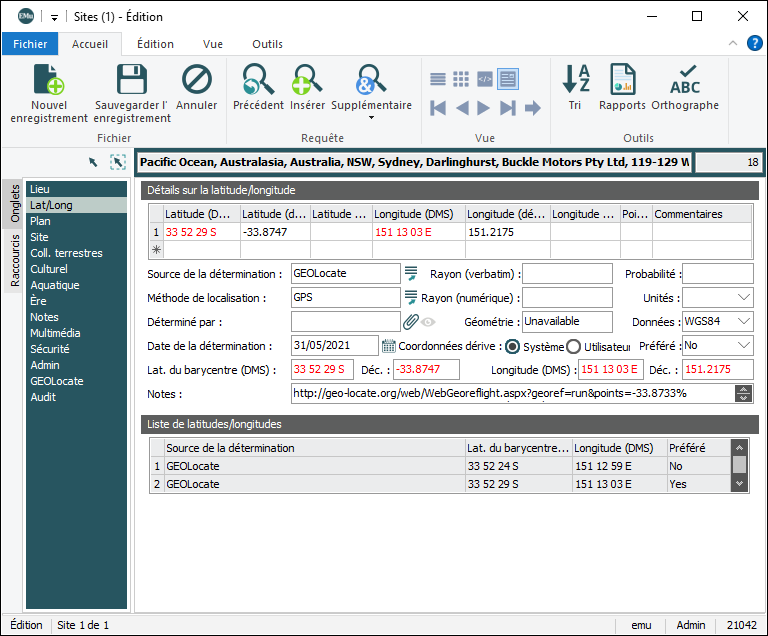Viewport: 768px width, 636px height.
Task: Open the Données WGS84 dropdown
Action: (743, 322)
